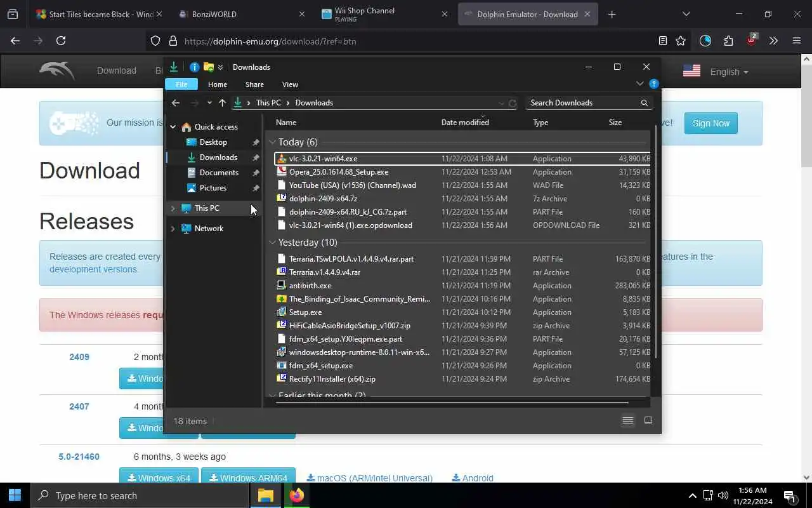Select Downloads in Quick access
The width and height of the screenshot is (812, 508).
(x=218, y=157)
